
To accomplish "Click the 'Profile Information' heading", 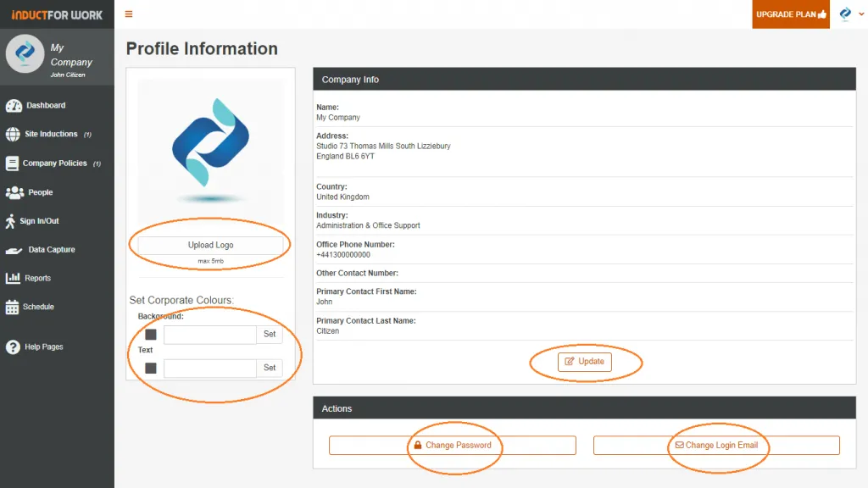I will pos(202,48).
